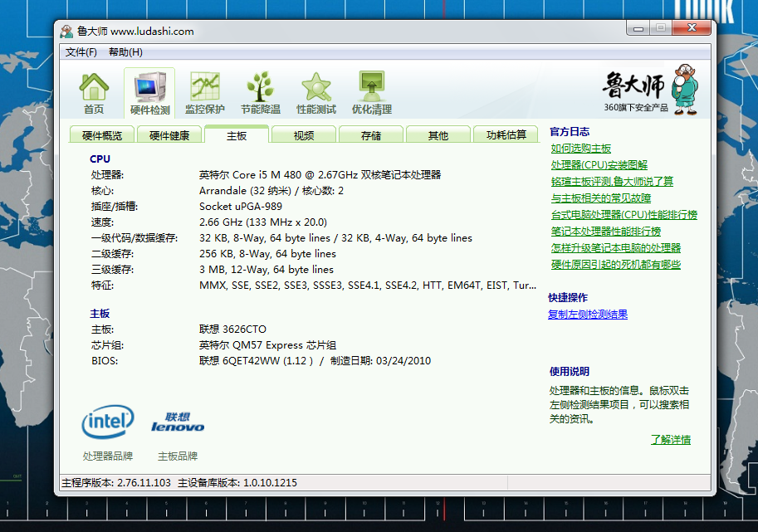Click socket value Socket uPGA-989
This screenshot has height=532, width=758.
pyautogui.click(x=241, y=207)
